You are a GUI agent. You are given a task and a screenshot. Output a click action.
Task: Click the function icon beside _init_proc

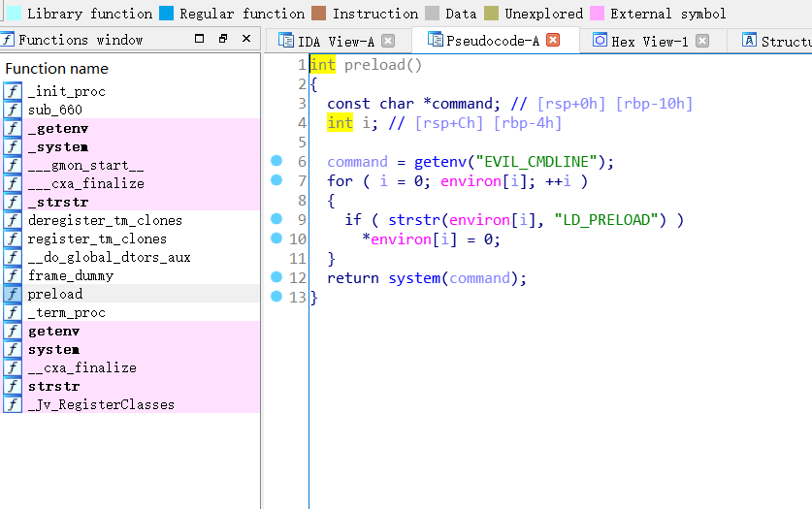pos(12,91)
